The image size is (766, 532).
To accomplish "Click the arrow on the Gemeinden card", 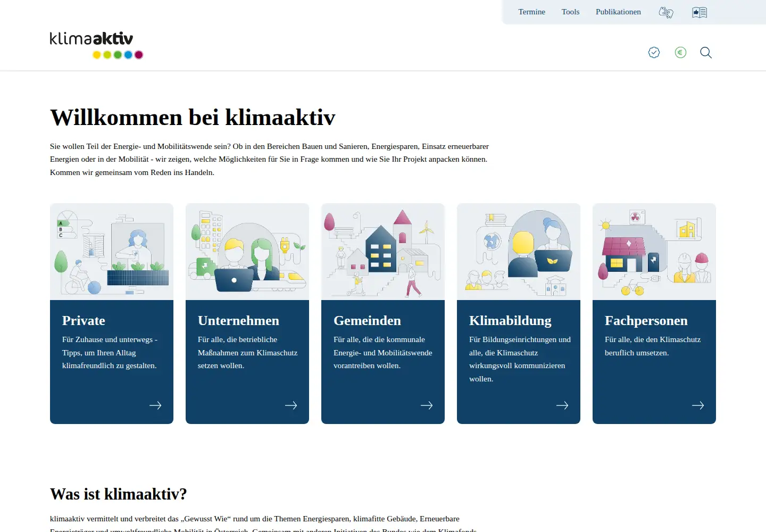I will (x=427, y=405).
